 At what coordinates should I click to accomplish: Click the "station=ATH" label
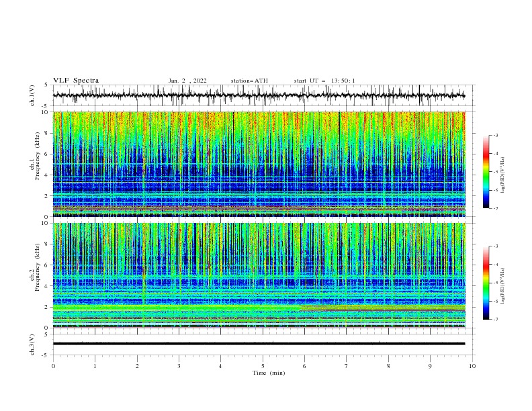pyautogui.click(x=249, y=81)
